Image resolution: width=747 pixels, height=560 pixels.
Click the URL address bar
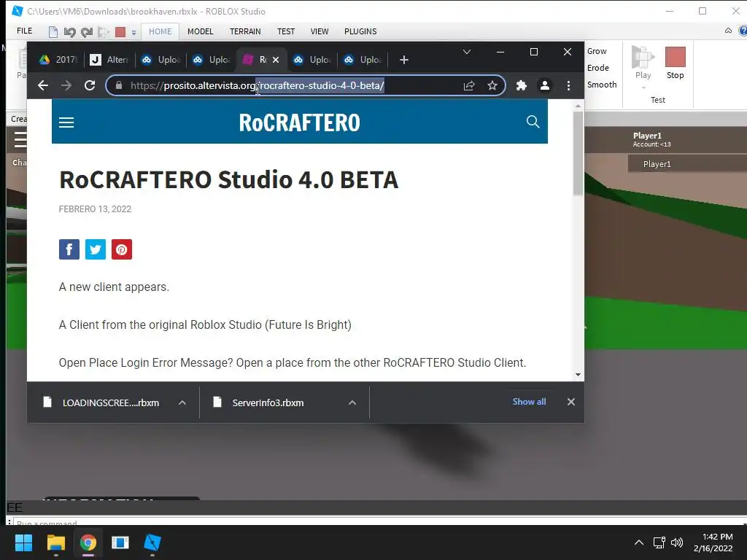point(305,85)
